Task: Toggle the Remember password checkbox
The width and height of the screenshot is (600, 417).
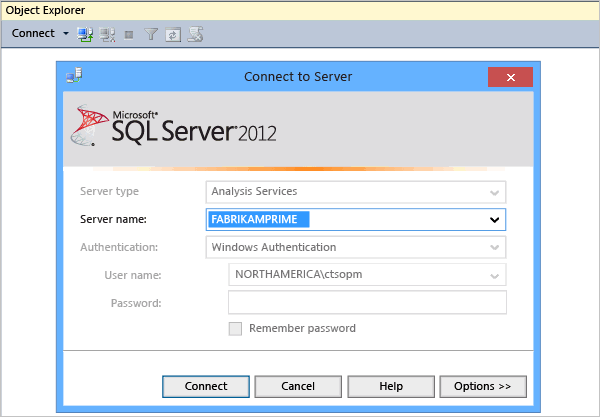Action: [x=235, y=328]
